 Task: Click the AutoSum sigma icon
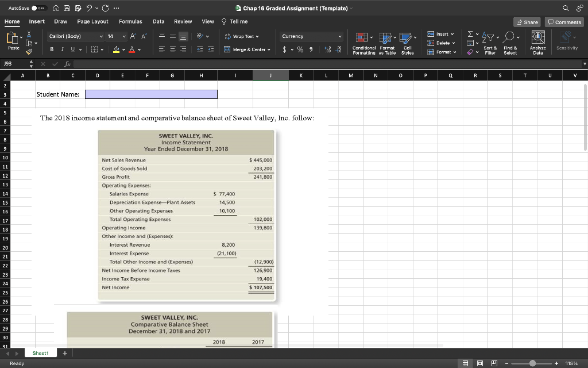click(x=470, y=34)
